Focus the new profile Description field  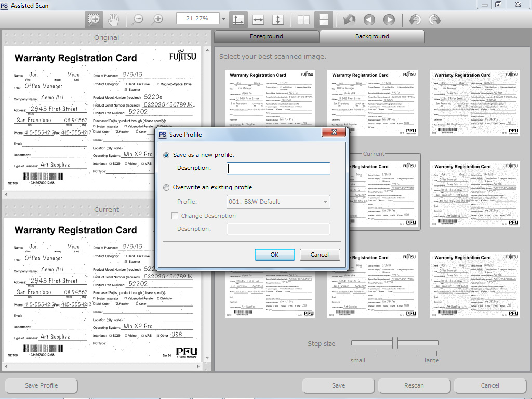click(278, 168)
